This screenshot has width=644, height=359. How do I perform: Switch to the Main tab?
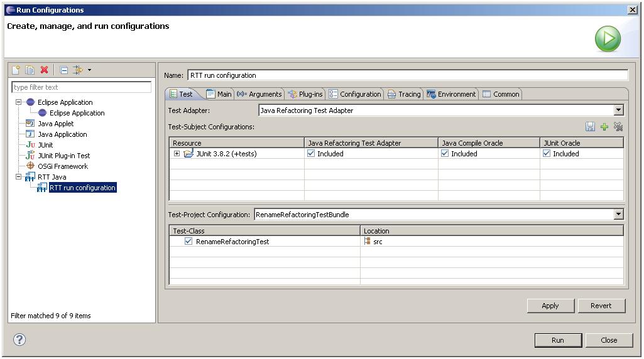click(219, 94)
